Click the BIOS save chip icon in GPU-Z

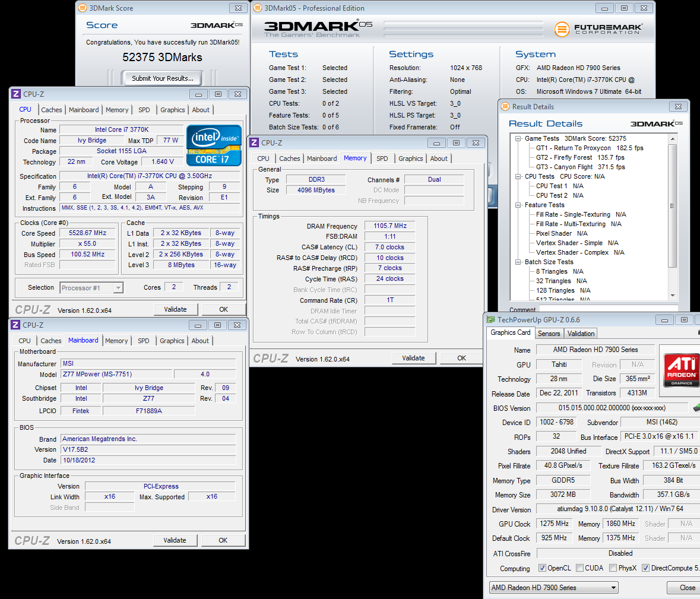pos(696,407)
